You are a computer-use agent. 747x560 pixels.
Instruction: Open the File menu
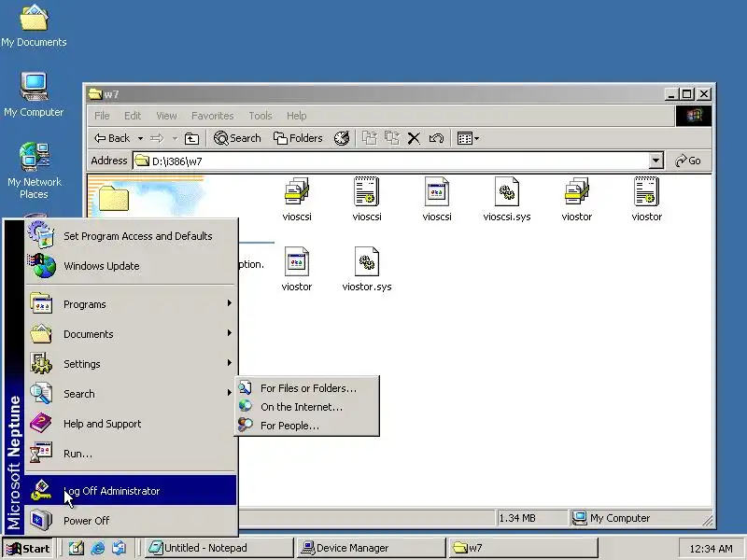pyautogui.click(x=102, y=116)
